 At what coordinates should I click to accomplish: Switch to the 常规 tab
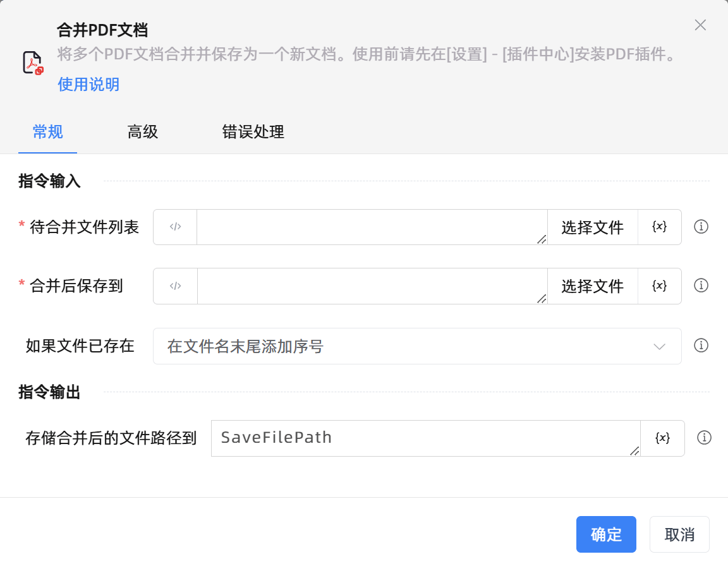(48, 132)
